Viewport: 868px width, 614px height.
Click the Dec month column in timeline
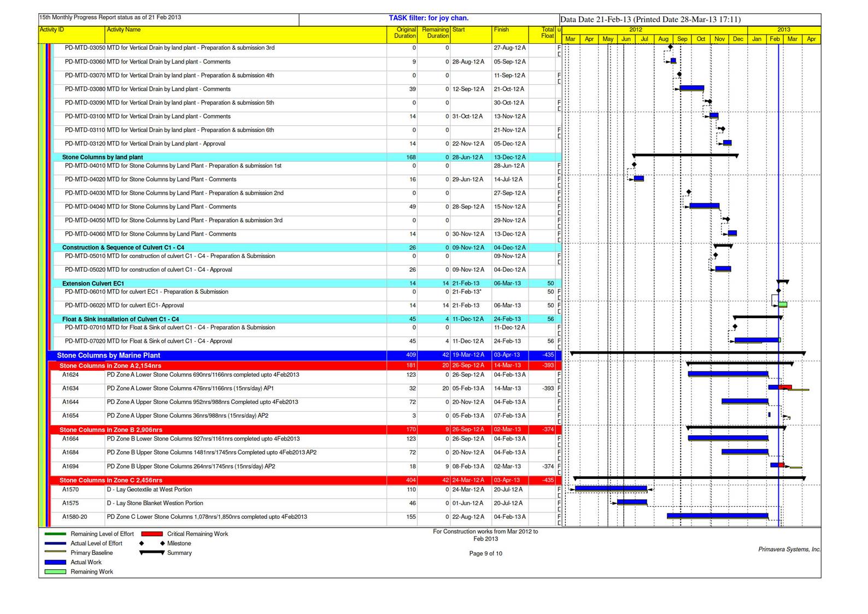pos(738,39)
